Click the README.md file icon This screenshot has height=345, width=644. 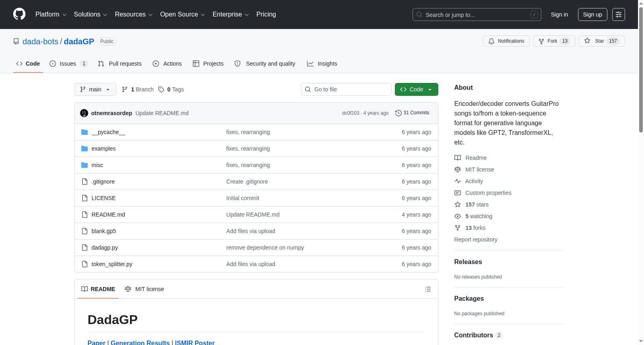85,215
